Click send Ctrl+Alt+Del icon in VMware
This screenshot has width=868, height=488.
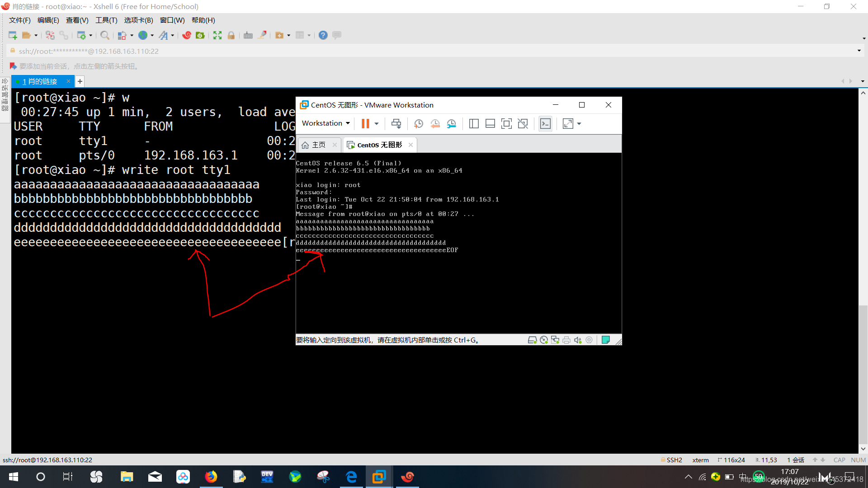click(396, 123)
